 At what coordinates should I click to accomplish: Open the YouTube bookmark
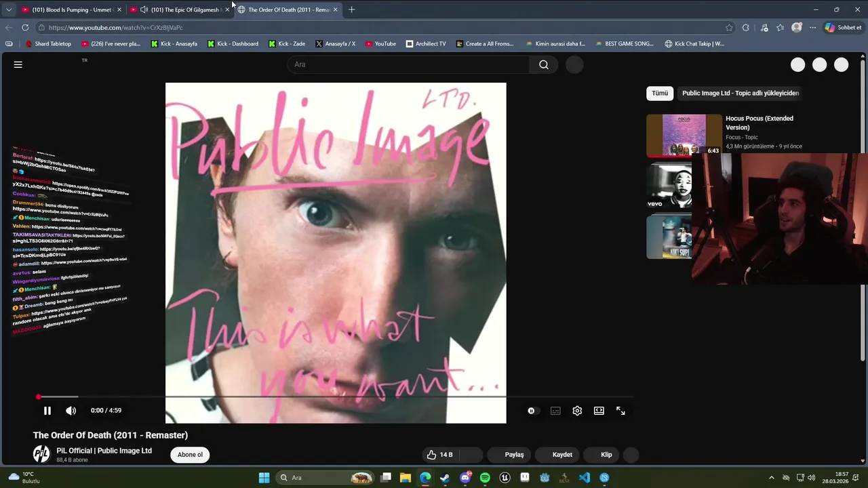[380, 44]
